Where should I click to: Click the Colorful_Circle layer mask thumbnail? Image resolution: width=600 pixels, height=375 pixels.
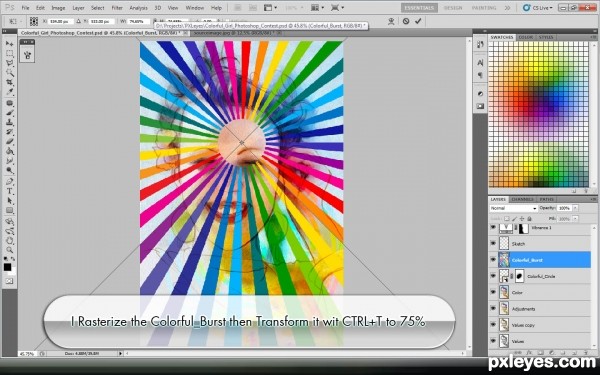point(519,276)
